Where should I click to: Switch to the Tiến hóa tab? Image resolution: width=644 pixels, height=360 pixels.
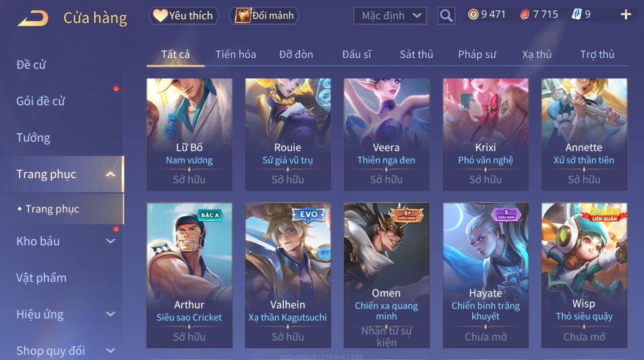[x=236, y=54]
